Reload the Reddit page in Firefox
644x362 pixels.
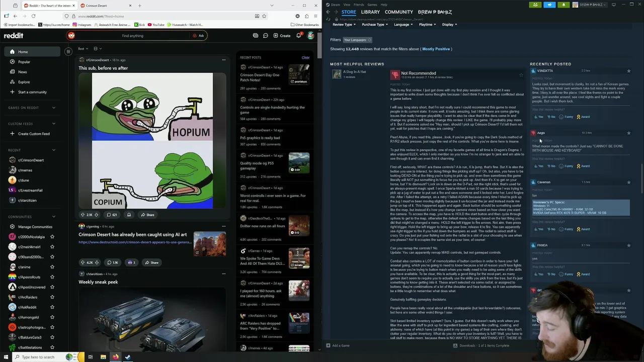tap(33, 16)
